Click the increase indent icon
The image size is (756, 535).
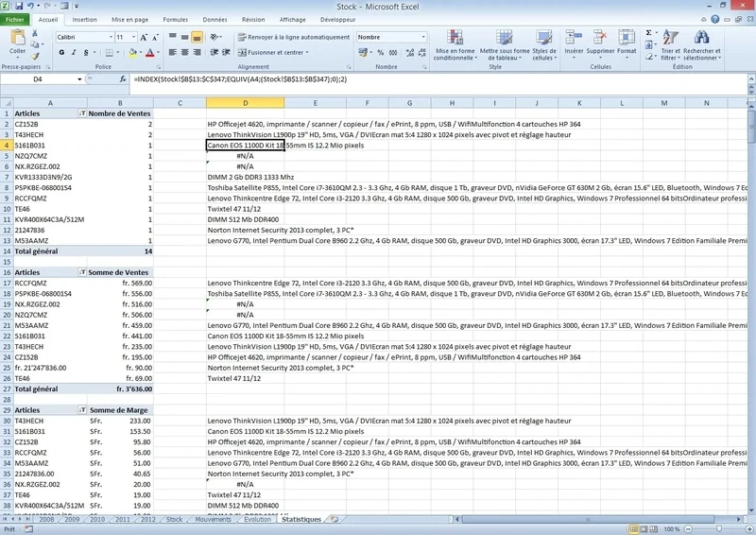point(226,52)
